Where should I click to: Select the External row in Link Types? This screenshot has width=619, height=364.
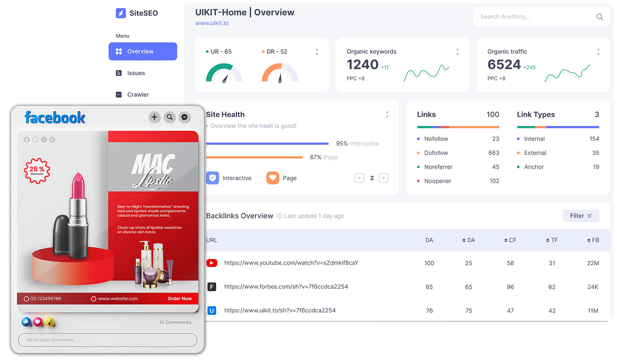click(558, 153)
